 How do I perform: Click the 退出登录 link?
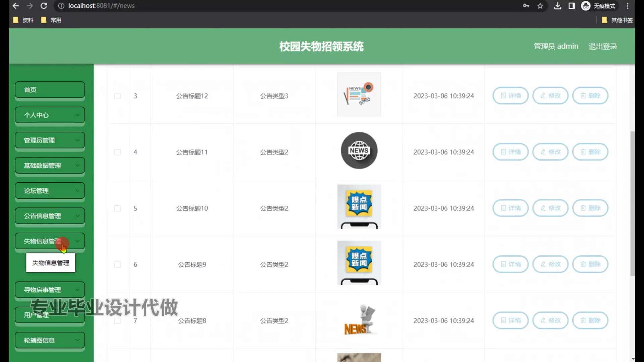tap(602, 46)
